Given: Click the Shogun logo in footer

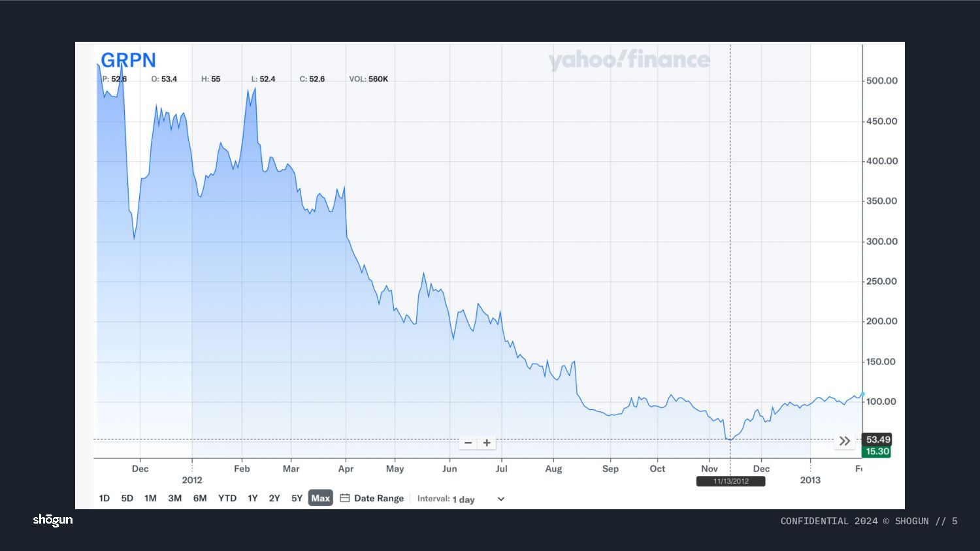Looking at the screenshot, I should click(53, 520).
